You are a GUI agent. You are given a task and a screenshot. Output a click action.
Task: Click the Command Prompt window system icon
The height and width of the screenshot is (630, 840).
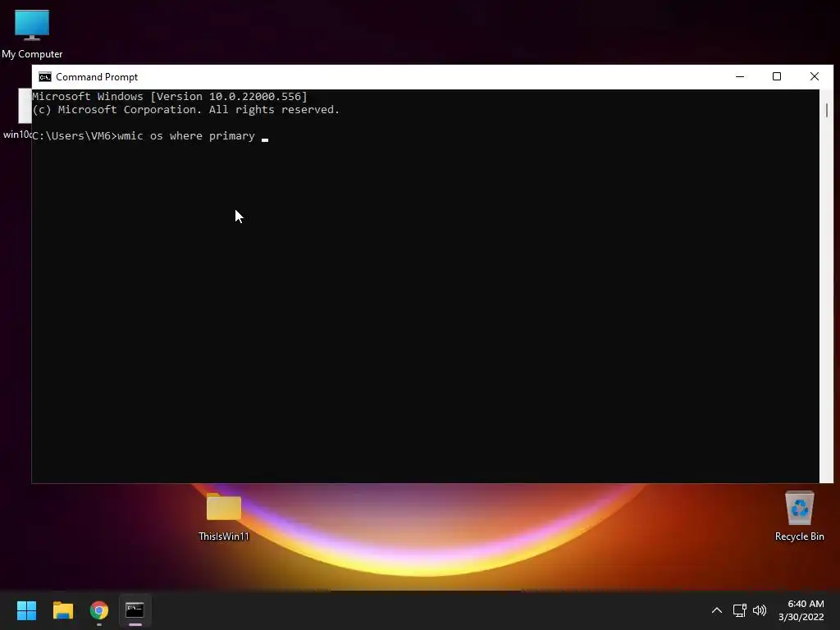(x=45, y=77)
